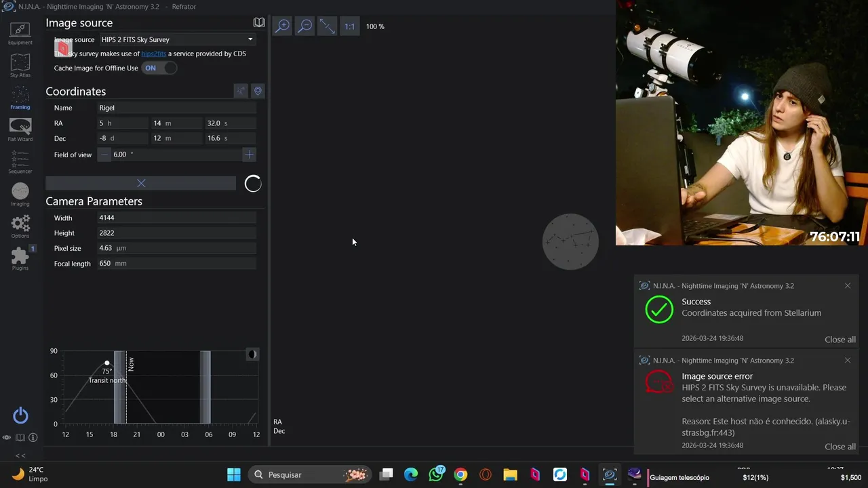Open the Windows Start menu
The image size is (868, 488).
[234, 474]
